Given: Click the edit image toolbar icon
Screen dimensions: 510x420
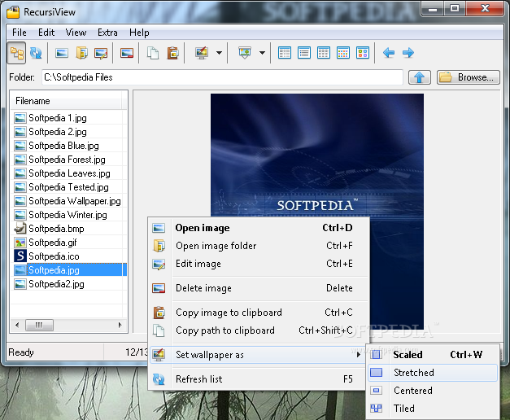Looking at the screenshot, I should pos(101,53).
